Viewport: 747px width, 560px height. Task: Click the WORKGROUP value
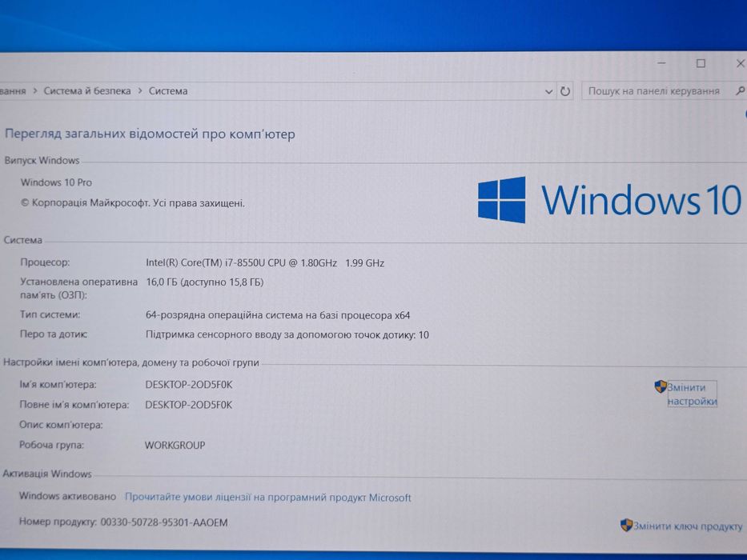175,446
